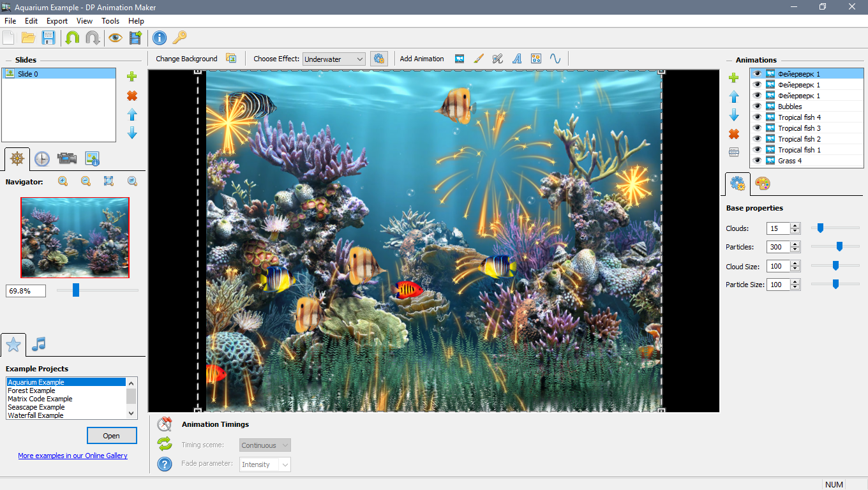Screen dimensions: 868x490
Task: Click the Open button for example projects
Action: [112, 436]
